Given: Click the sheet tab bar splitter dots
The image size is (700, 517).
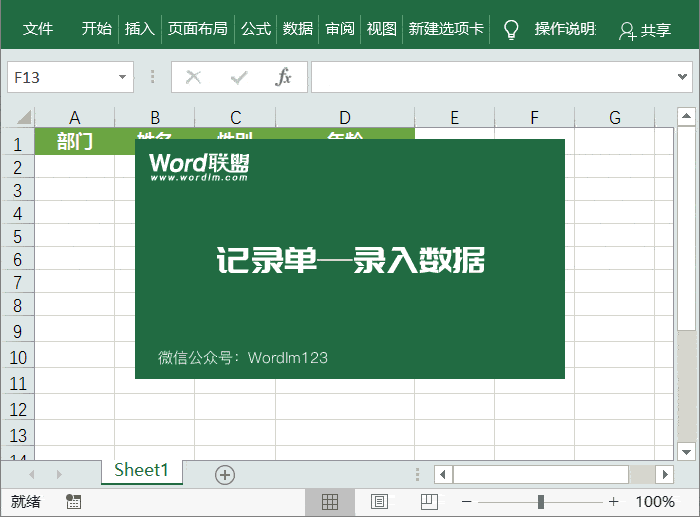Looking at the screenshot, I should point(417,474).
